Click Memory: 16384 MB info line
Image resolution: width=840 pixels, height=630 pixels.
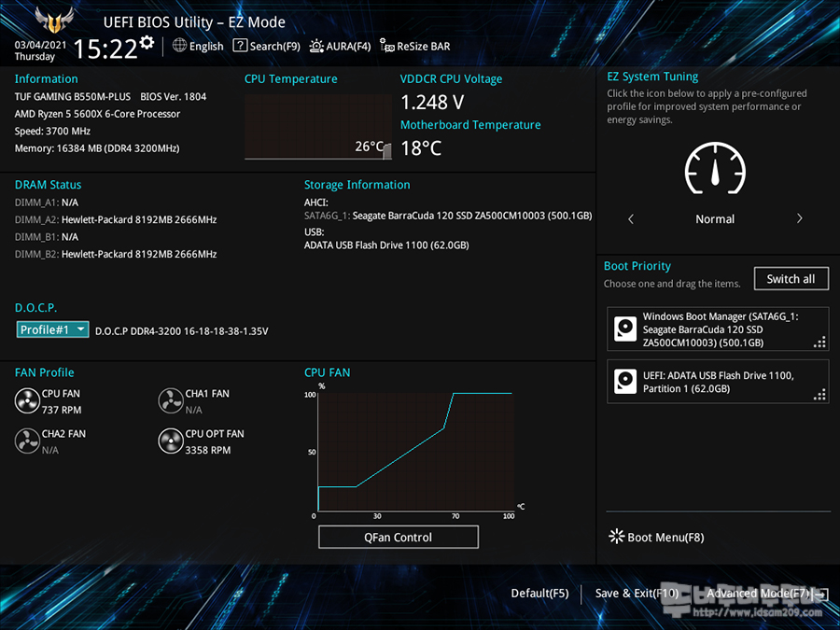pos(97,148)
